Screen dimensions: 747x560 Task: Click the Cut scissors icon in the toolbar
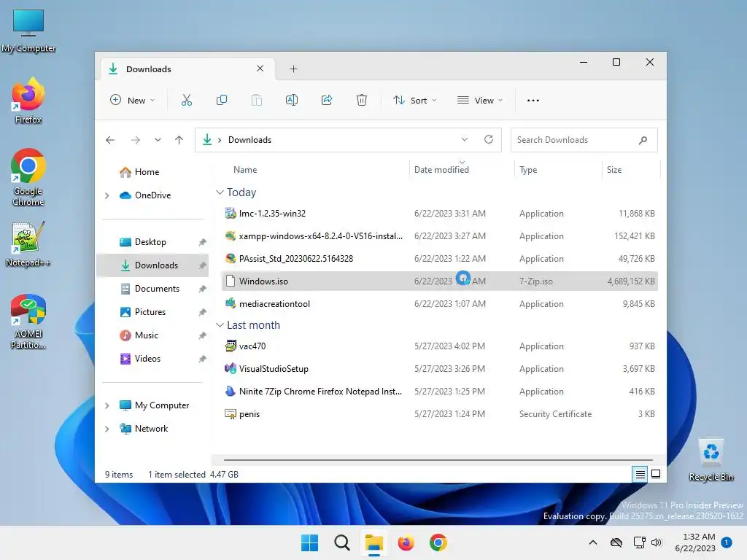point(186,100)
